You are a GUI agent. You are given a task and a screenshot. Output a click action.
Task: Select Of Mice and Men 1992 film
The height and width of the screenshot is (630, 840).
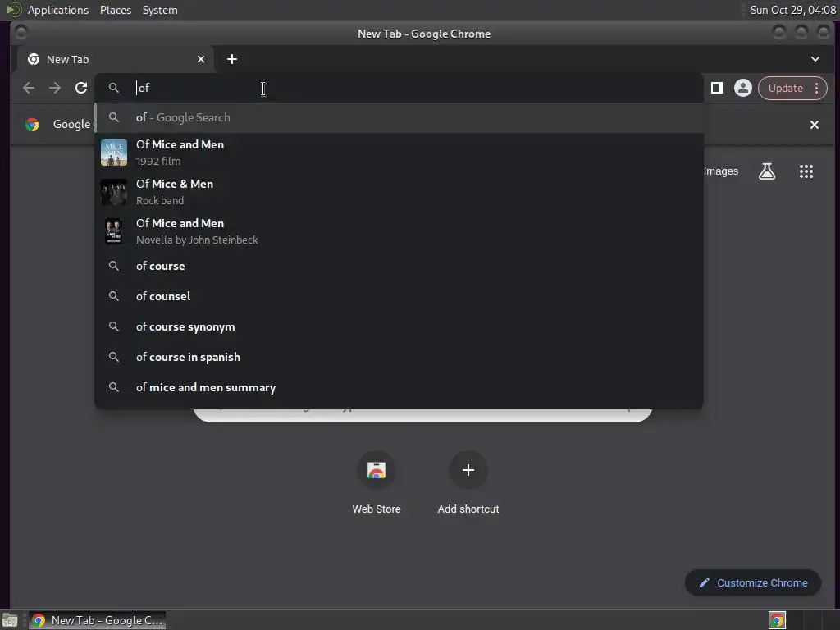[399, 153]
